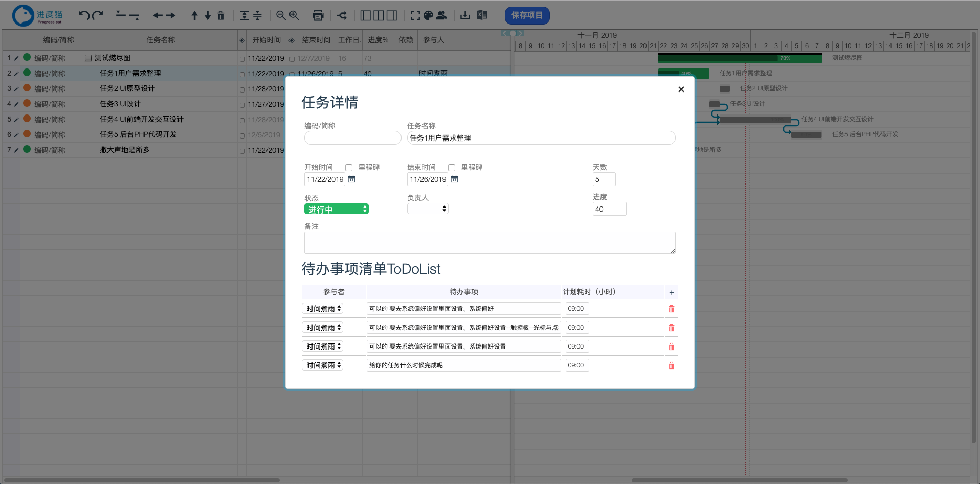
Task: Click the undo arrow in the toolbar
Action: pyautogui.click(x=84, y=15)
